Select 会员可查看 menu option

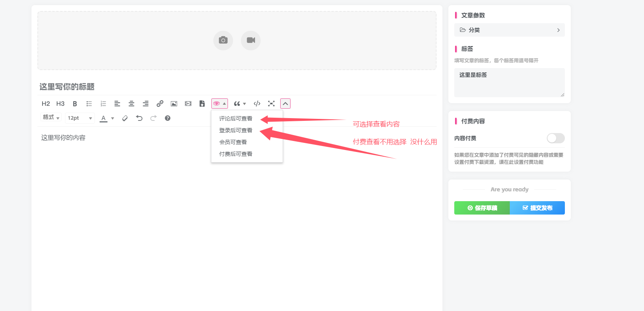click(x=247, y=142)
